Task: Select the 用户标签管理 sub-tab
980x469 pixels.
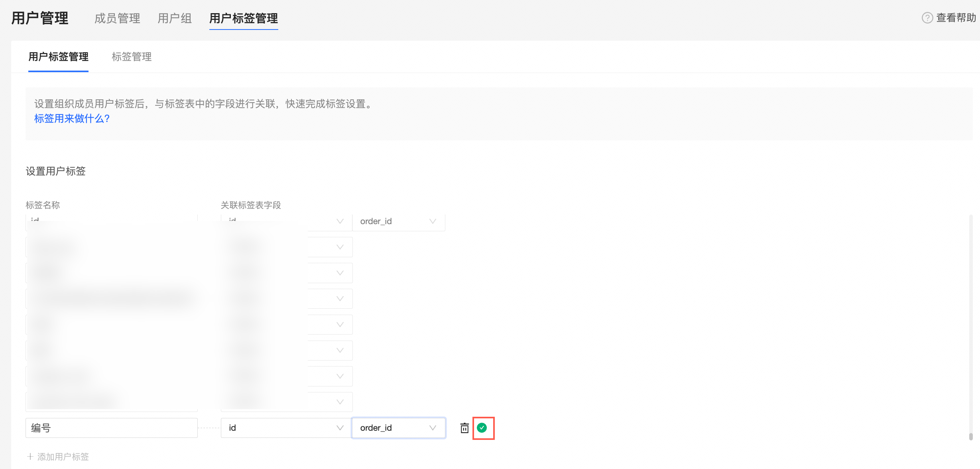Action: click(x=59, y=57)
